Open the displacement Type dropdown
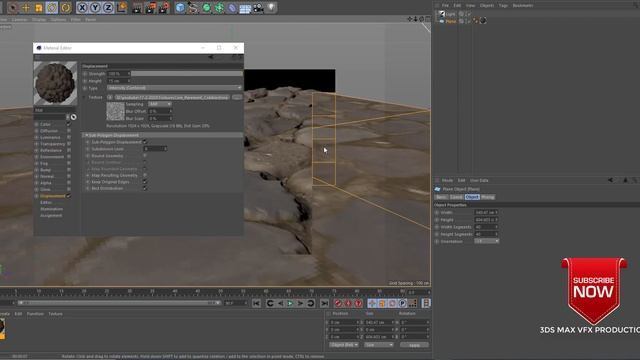Screen dimensions: 640x360 (x=174, y=88)
